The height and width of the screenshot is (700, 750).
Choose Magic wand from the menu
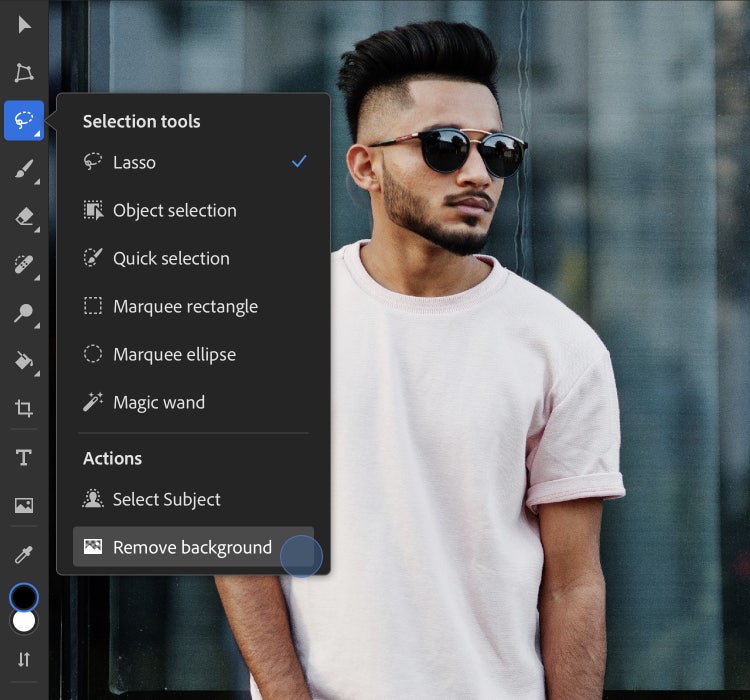click(x=158, y=402)
